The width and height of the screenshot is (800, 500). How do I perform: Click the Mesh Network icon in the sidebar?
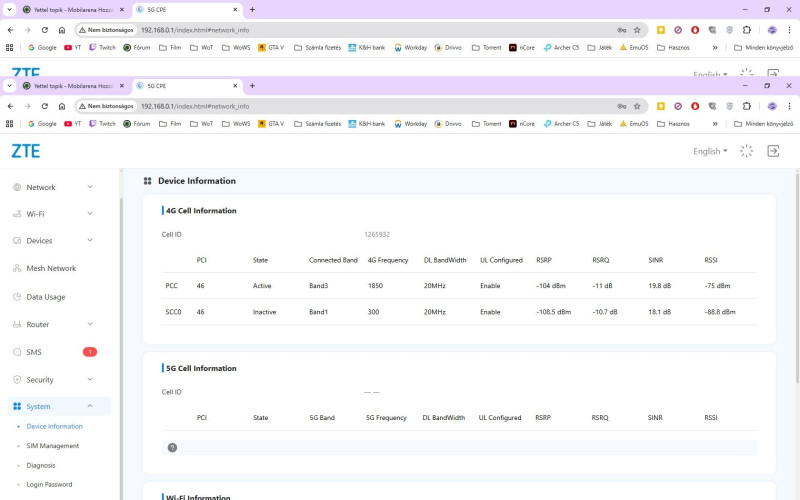pyautogui.click(x=17, y=268)
